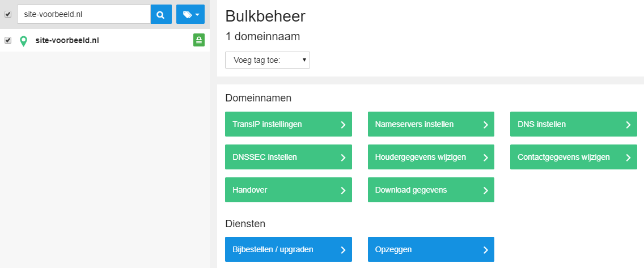Click DNSSEC instellen
This screenshot has width=644, height=268.
tap(289, 157)
